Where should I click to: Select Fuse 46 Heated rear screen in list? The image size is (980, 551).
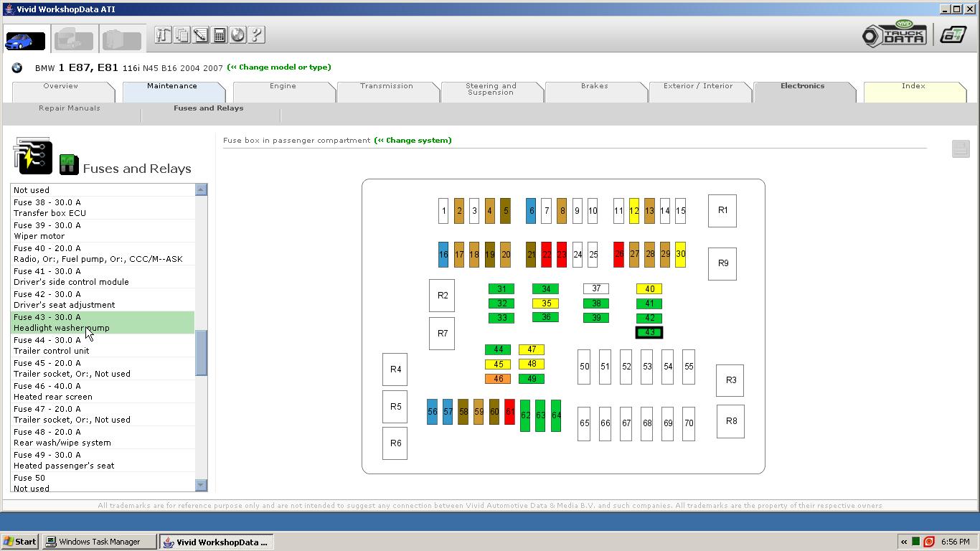click(x=102, y=391)
